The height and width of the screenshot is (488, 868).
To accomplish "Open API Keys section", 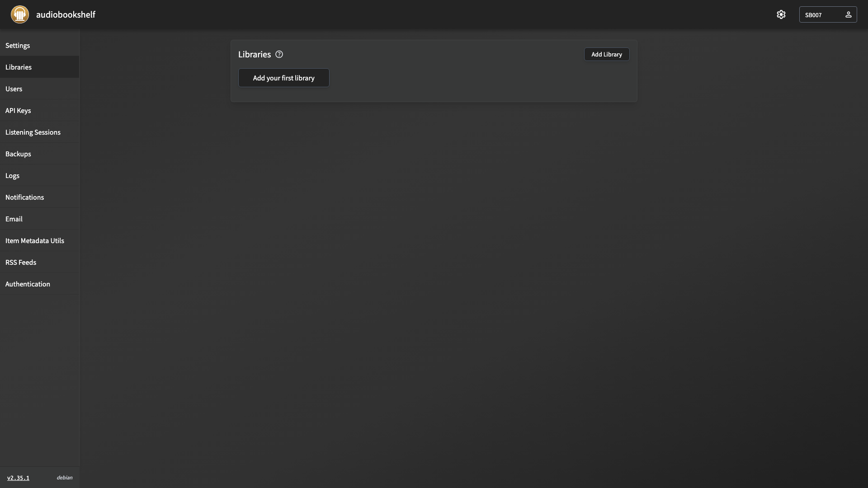I will click(x=40, y=110).
